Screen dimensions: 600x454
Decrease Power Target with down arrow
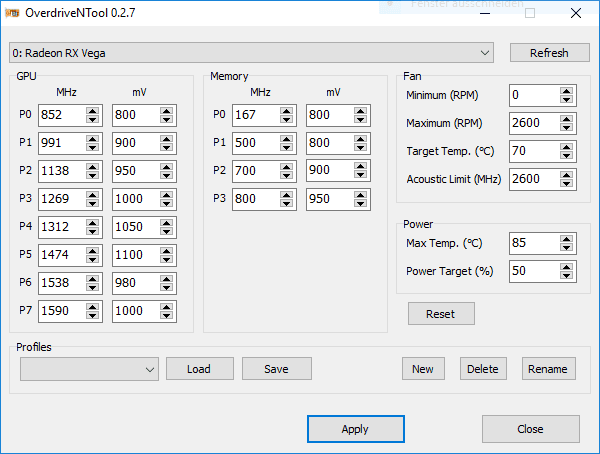click(566, 275)
